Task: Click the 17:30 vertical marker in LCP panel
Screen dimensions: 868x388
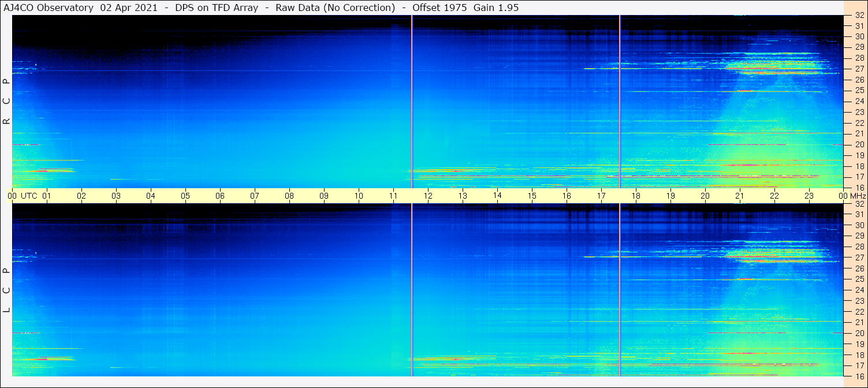Action: (x=620, y=289)
